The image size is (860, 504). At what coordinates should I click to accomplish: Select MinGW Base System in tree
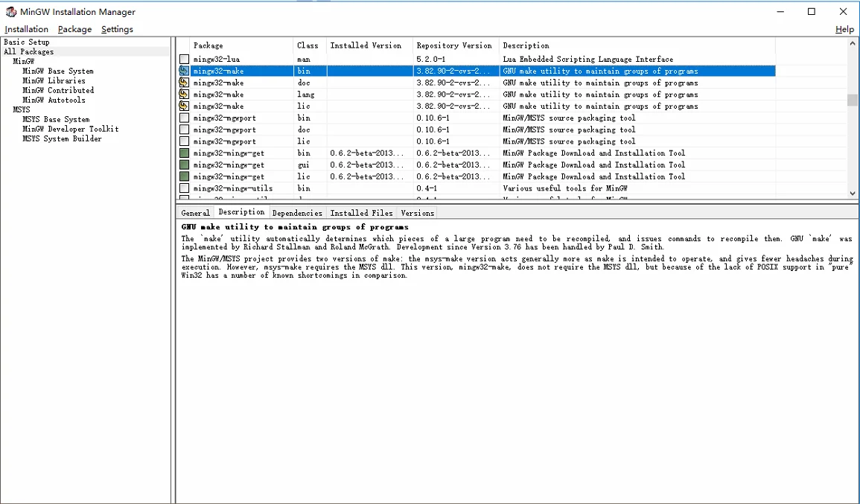click(57, 71)
